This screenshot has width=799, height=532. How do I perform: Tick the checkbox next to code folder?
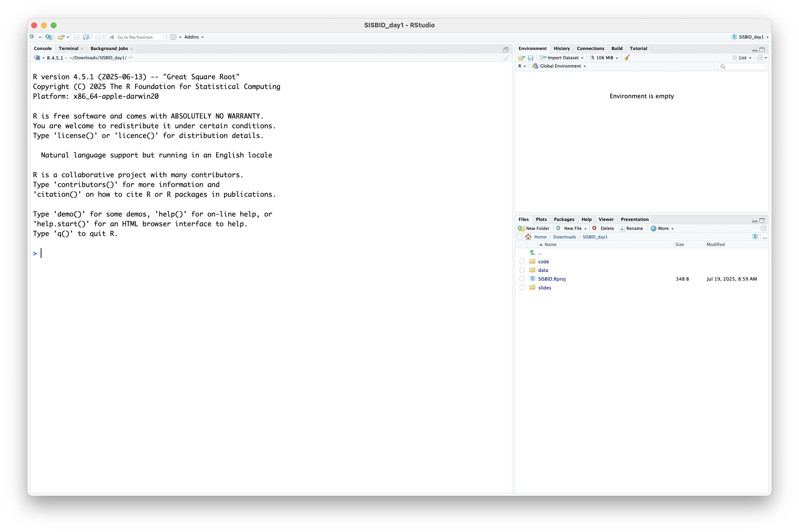pos(522,261)
